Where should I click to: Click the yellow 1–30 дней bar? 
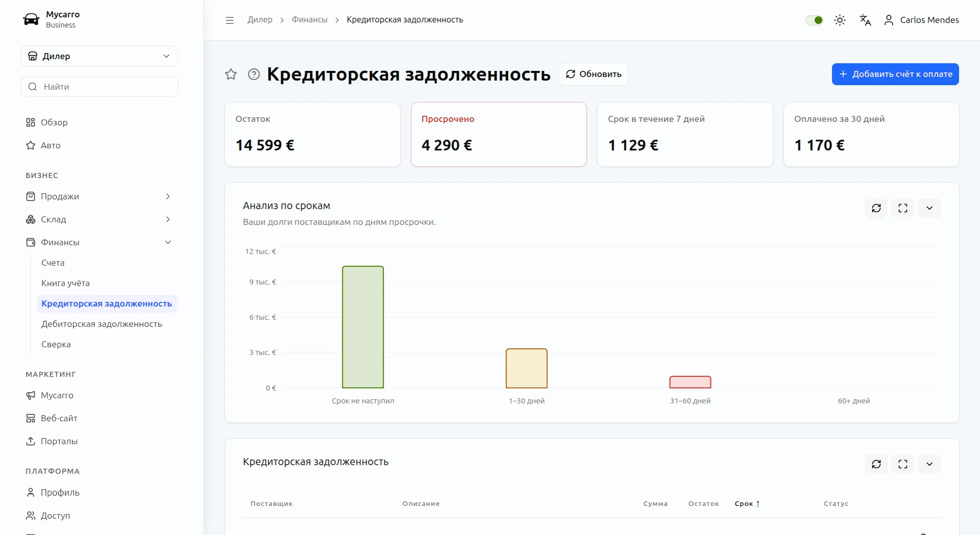pos(527,368)
